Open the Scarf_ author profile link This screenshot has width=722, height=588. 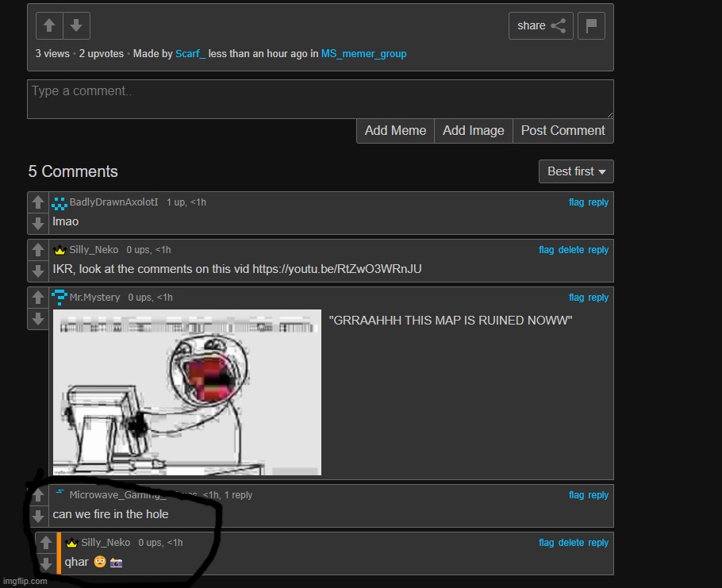(190, 54)
